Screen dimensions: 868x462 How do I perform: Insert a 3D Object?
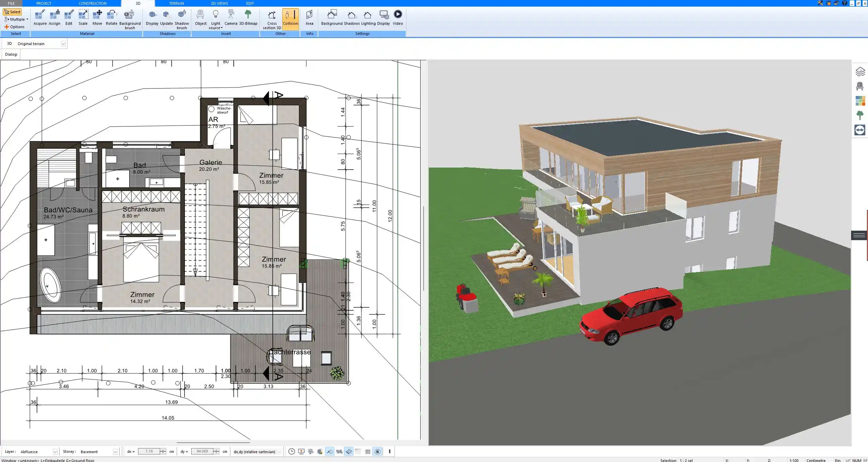(200, 18)
